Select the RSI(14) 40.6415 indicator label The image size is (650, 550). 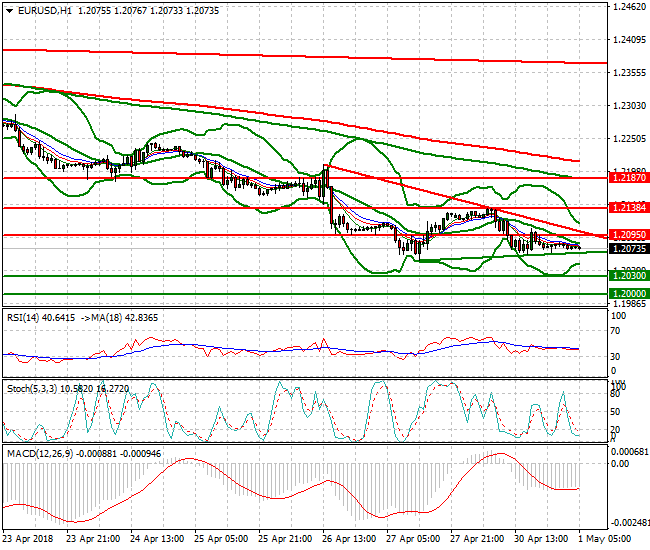[41, 318]
